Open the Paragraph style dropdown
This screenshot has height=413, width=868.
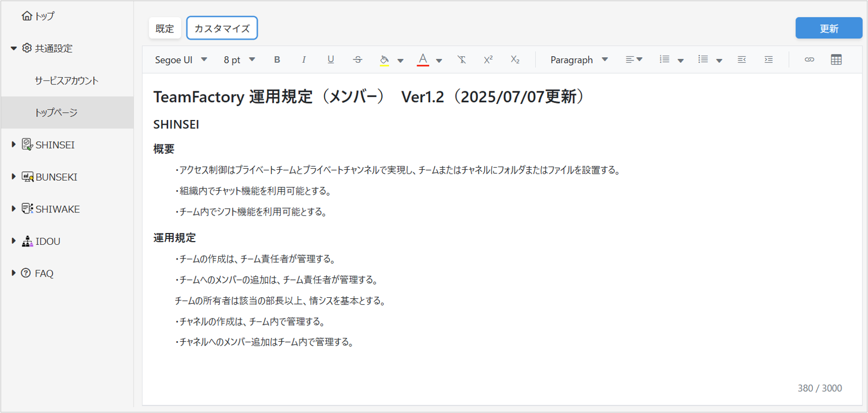(578, 59)
